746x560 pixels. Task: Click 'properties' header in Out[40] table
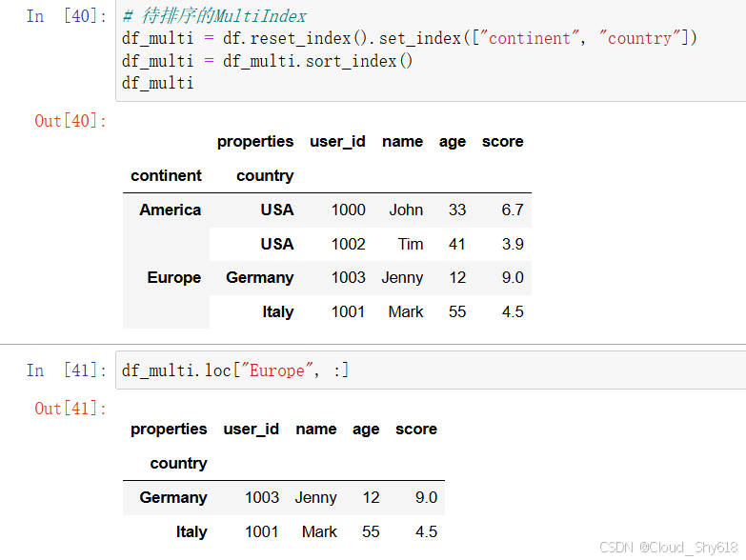coord(255,141)
